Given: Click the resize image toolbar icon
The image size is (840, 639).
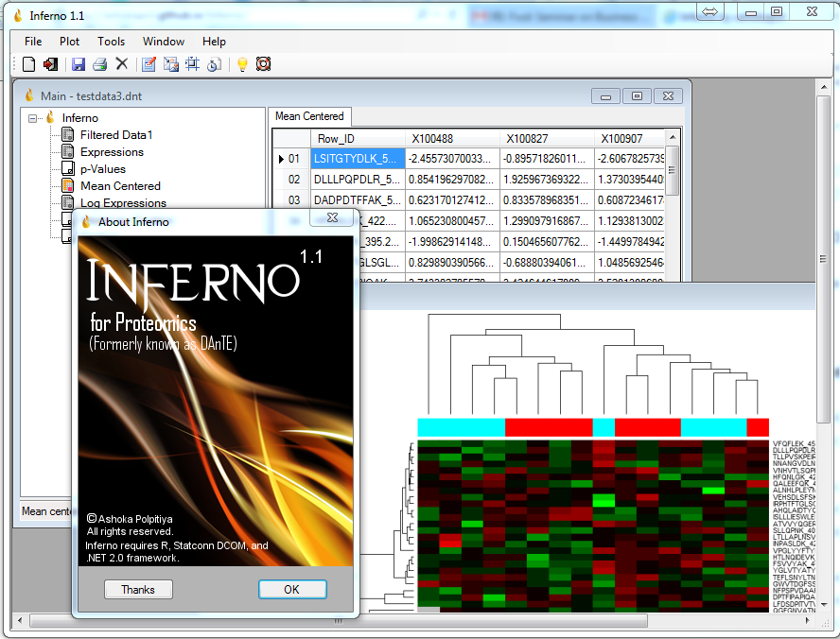Looking at the screenshot, I should [171, 64].
